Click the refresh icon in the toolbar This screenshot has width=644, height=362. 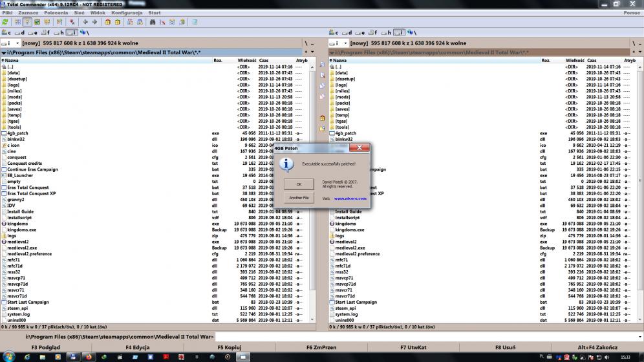pos(5,21)
